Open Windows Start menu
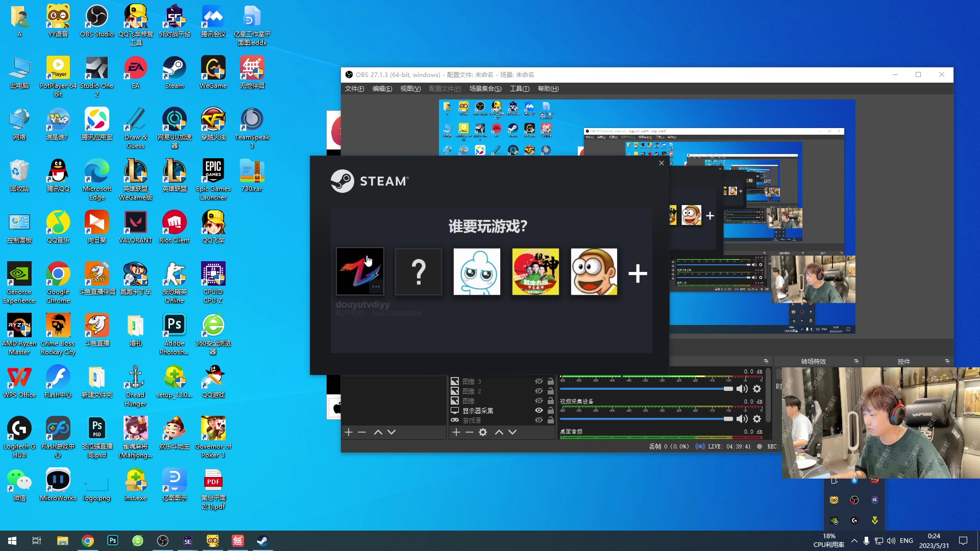The width and height of the screenshot is (980, 551). (x=12, y=541)
